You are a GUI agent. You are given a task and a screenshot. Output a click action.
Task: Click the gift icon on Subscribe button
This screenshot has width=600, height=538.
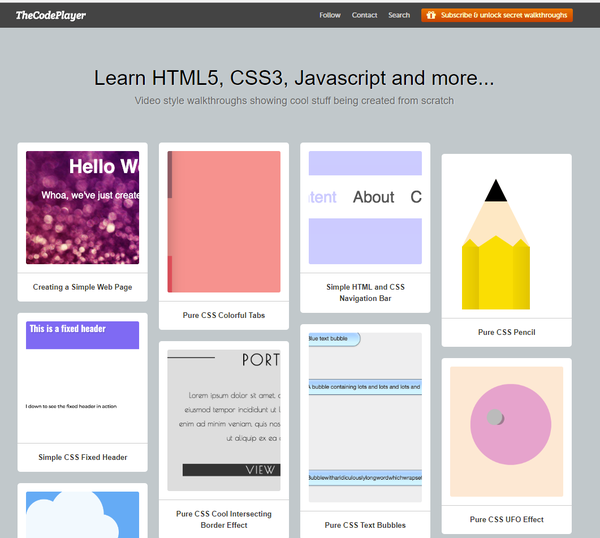pyautogui.click(x=431, y=15)
